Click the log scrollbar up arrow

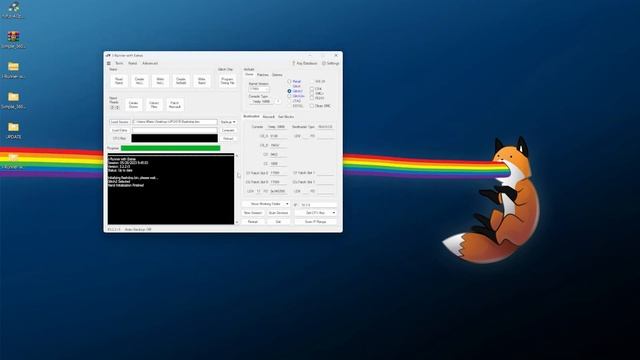point(237,156)
